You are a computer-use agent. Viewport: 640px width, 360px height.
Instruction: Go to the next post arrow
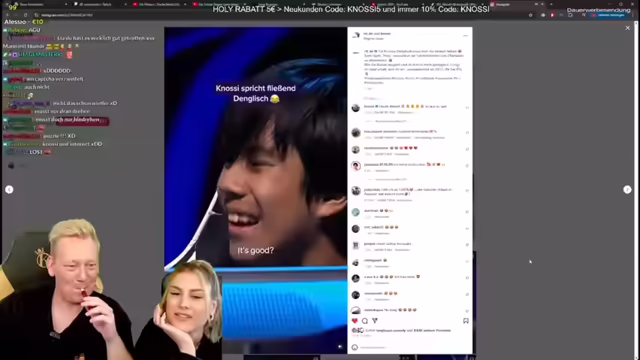tap(627, 189)
